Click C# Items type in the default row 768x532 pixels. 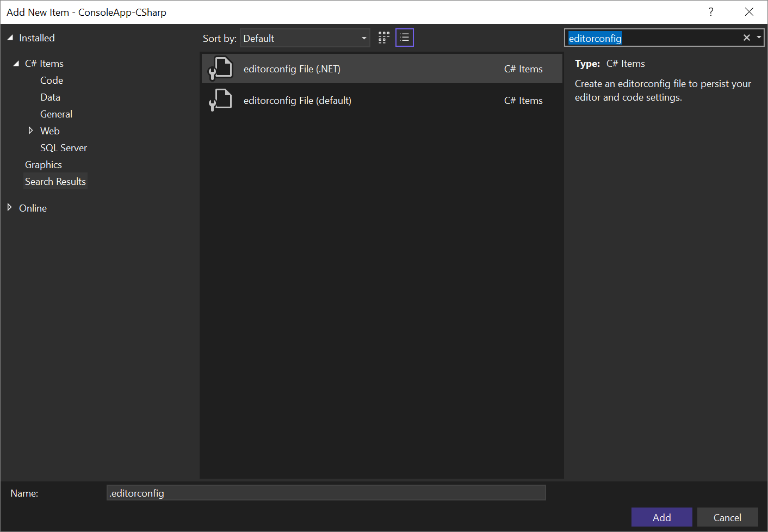pos(523,101)
